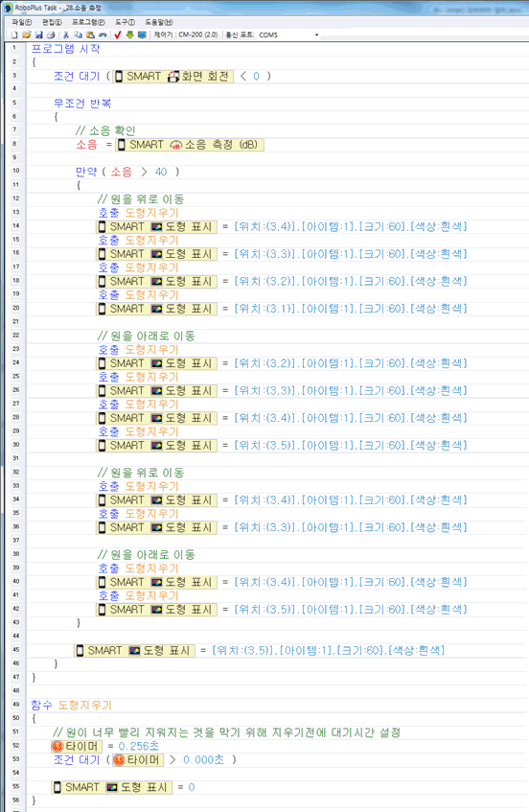
Task: Open the 도움말 menu
Action: [159, 22]
